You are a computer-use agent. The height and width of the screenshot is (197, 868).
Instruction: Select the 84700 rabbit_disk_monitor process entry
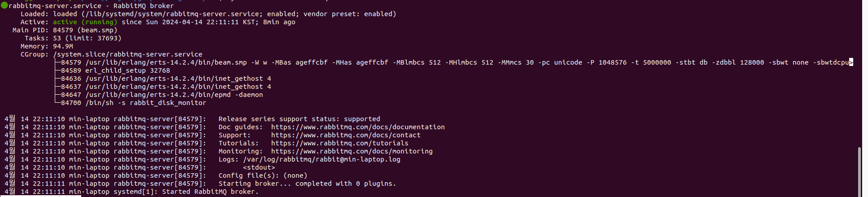(x=133, y=103)
